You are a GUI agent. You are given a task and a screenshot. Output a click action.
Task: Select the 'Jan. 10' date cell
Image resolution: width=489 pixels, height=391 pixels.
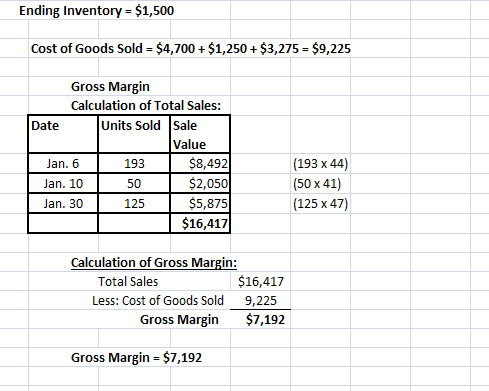tap(63, 183)
